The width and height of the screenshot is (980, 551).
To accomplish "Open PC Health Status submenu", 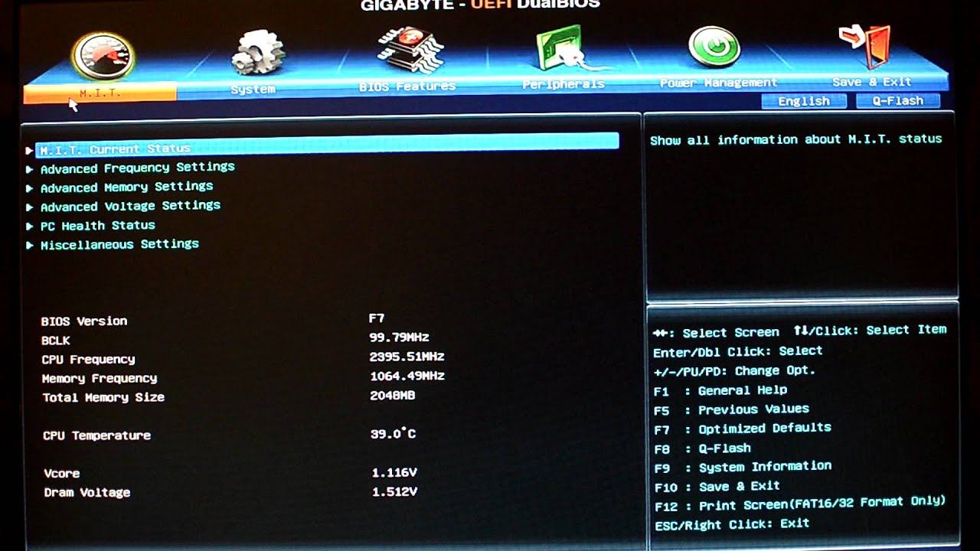I will (98, 225).
